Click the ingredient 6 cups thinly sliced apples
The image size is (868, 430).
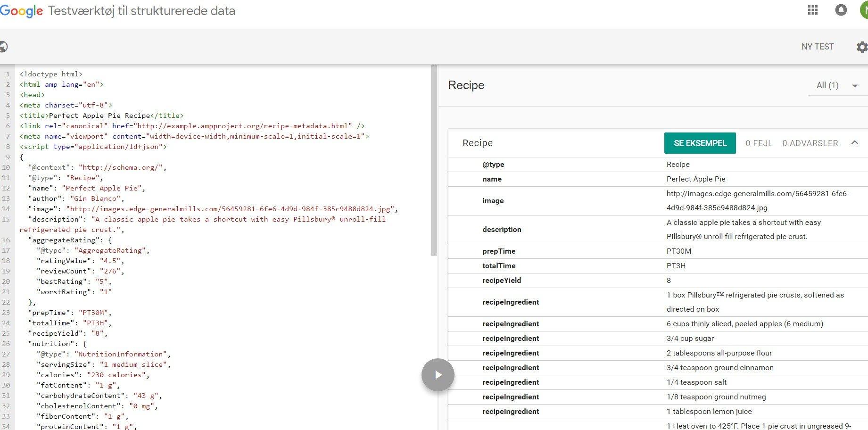(x=745, y=324)
